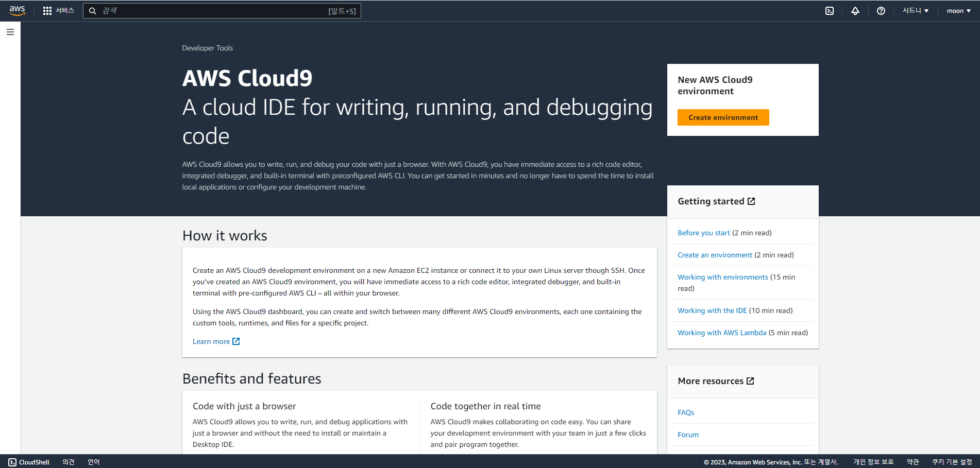This screenshot has height=468, width=980.
Task: Open 의견 feedback in footer
Action: [x=69, y=462]
